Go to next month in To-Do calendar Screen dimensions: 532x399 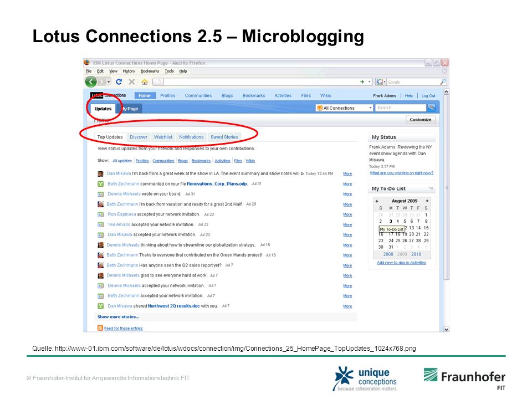point(427,201)
